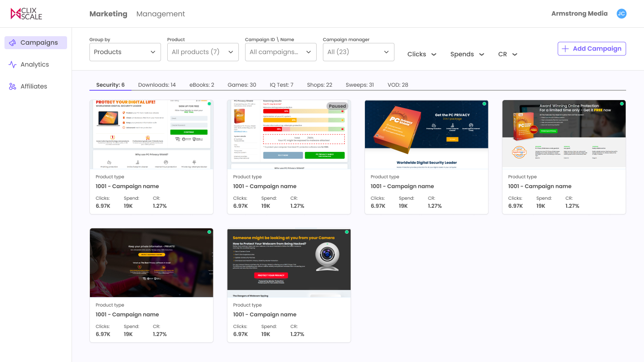644x362 pixels.
Task: Open the Group by Products dropdown
Action: [x=125, y=52]
